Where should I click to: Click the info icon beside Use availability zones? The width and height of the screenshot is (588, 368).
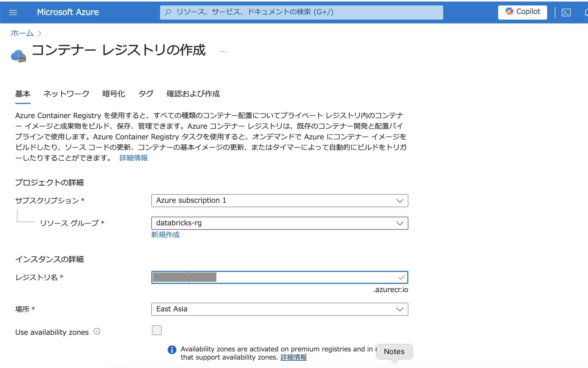click(97, 331)
